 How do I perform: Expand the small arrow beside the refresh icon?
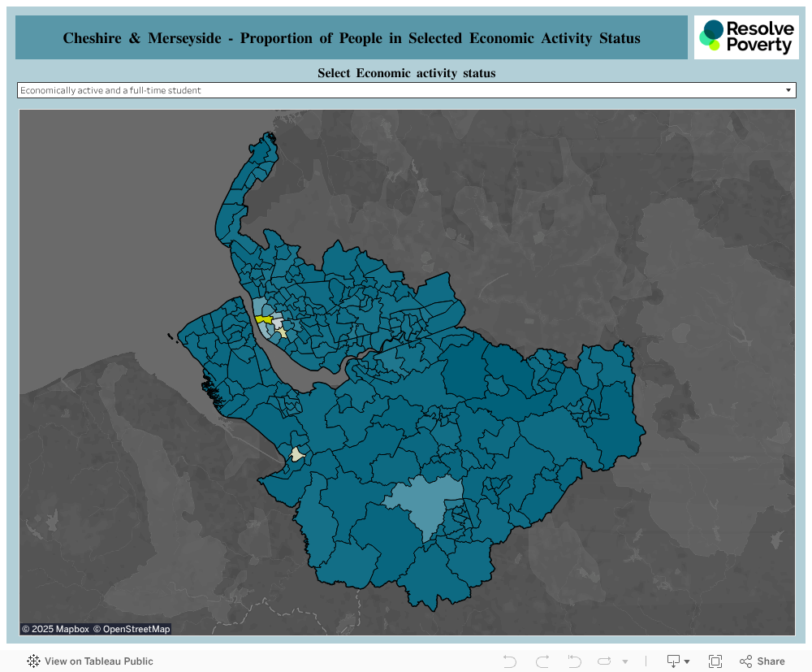pyautogui.click(x=625, y=661)
